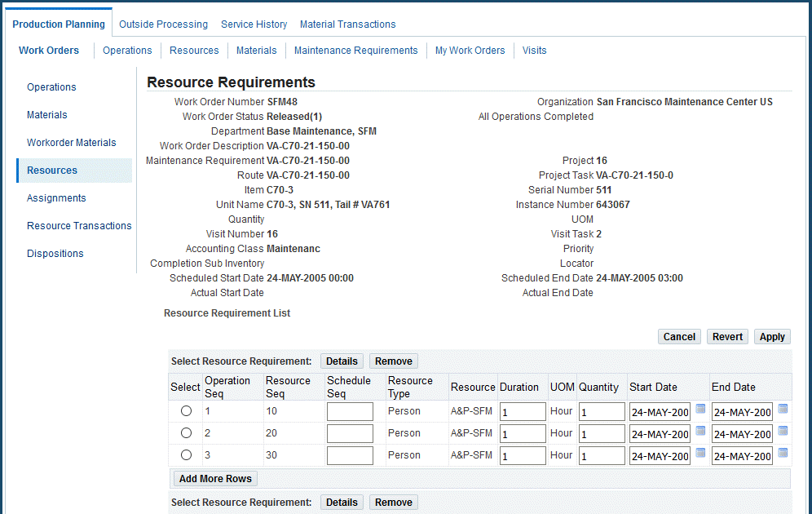Go to the Maintenance Requirements subtab
812x514 pixels.
pos(355,51)
